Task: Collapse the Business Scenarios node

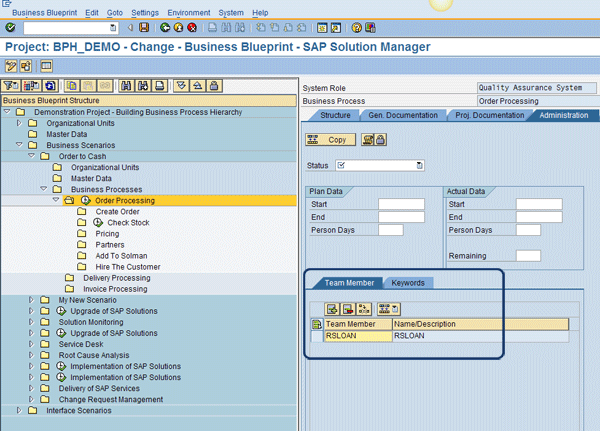Action: click(x=19, y=145)
